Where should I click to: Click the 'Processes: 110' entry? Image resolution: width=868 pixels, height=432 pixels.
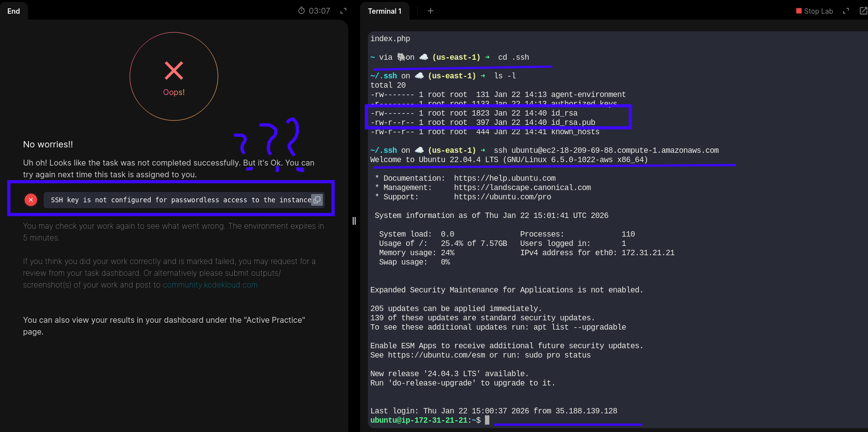pos(578,234)
